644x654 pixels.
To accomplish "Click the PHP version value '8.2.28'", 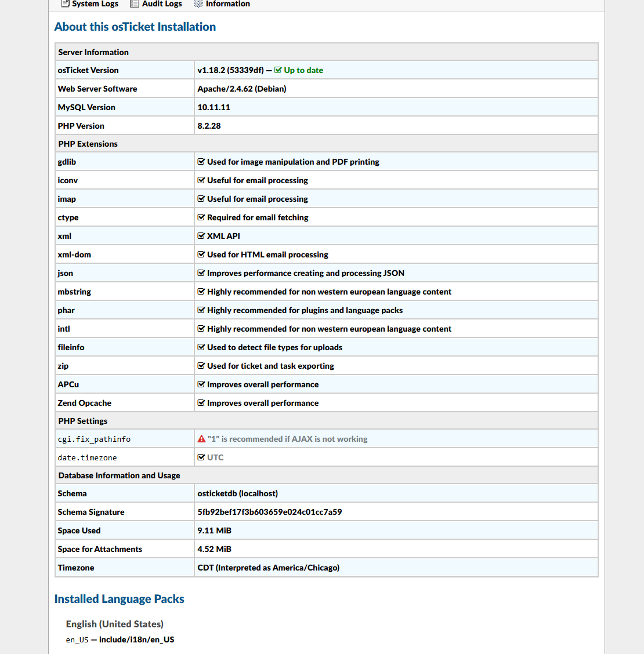I will (x=209, y=126).
